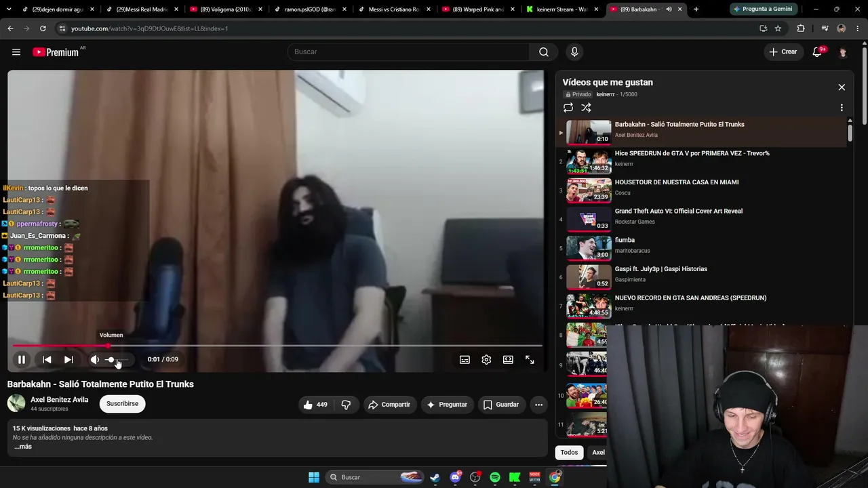The image size is (868, 488).
Task: Select the Todos filter chip
Action: click(x=570, y=453)
